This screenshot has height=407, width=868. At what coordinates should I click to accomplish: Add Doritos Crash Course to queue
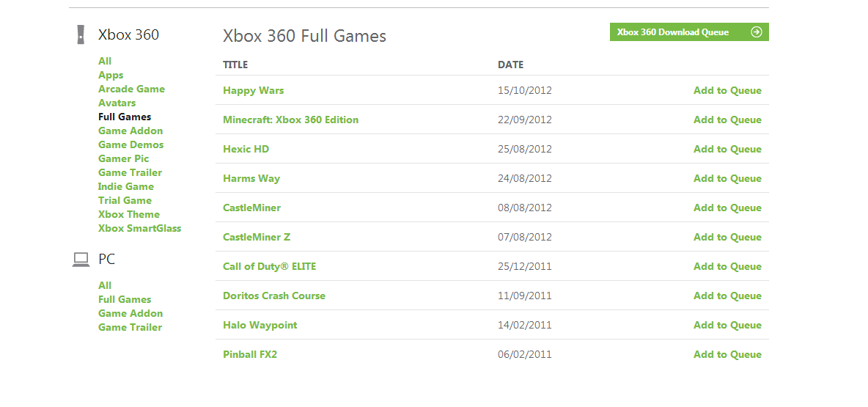pos(727,296)
